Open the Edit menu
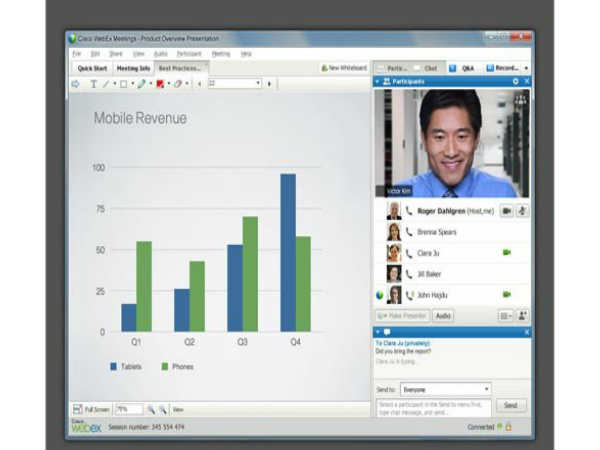Viewport: 600px width, 450px height. (x=95, y=54)
